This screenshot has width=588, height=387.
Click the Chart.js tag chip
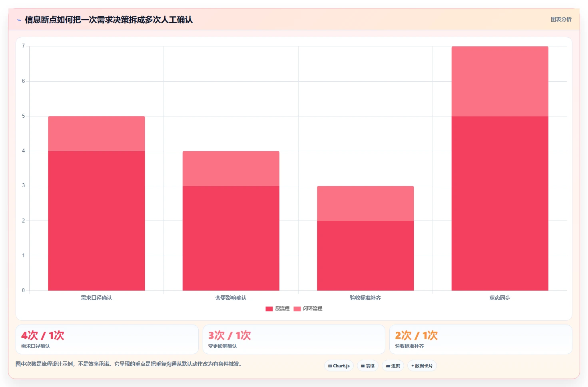[339, 366]
